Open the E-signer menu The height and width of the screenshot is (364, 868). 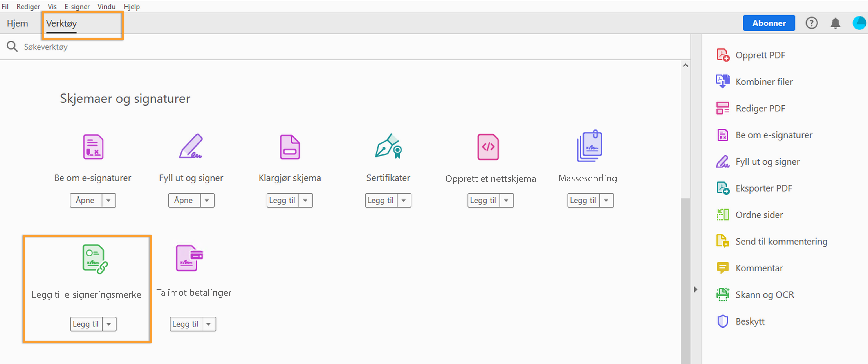coord(77,6)
